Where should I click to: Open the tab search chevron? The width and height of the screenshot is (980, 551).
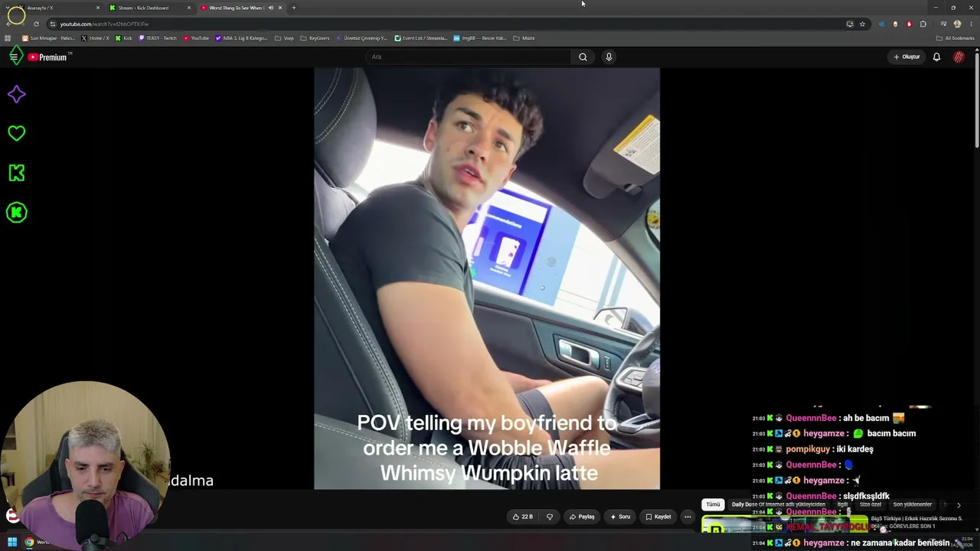coord(8,8)
